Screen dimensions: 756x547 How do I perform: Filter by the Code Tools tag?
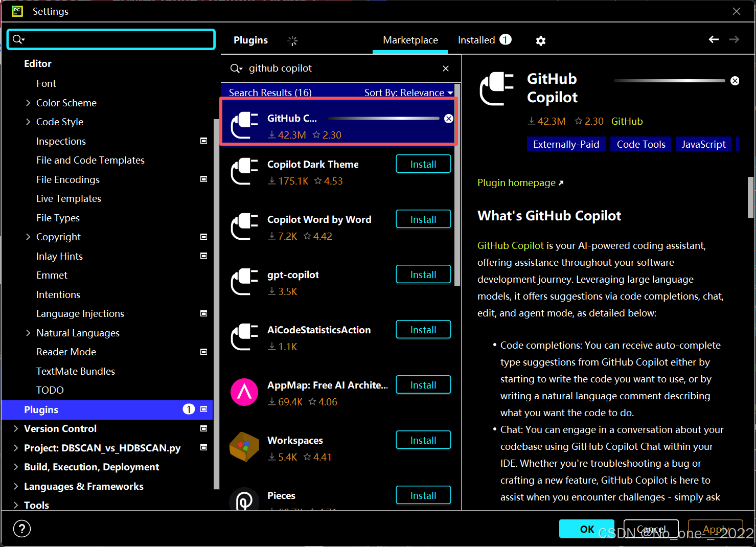(x=641, y=144)
